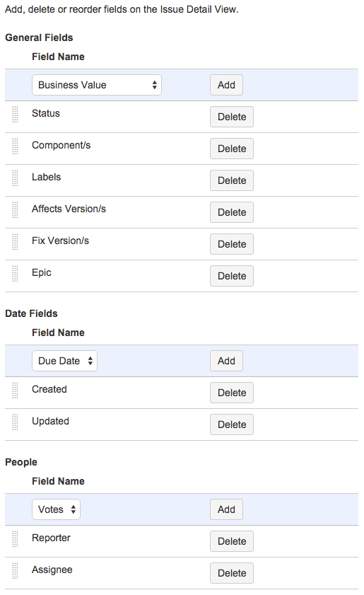
Task: Delete the Status field
Action: 232,117
